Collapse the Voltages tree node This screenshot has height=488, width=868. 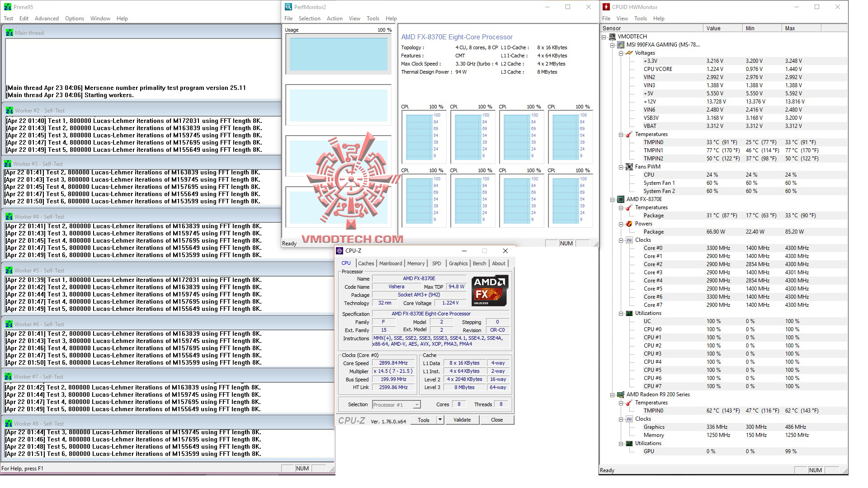pyautogui.click(x=621, y=53)
